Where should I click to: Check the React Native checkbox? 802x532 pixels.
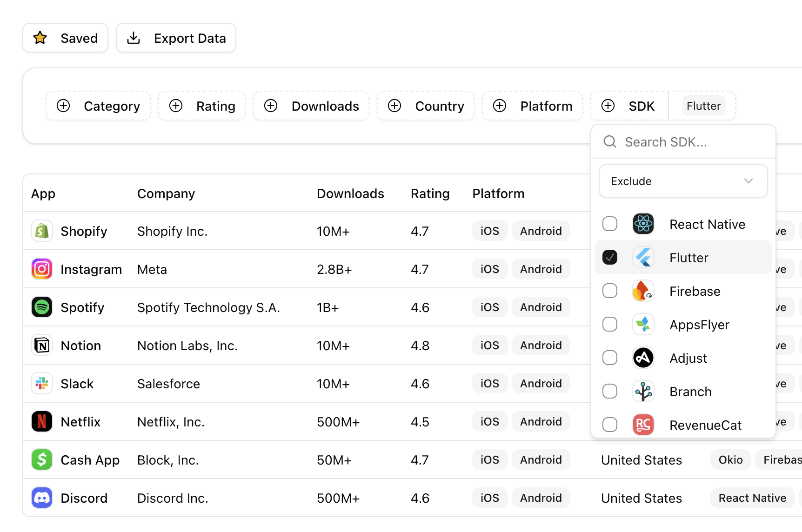click(x=610, y=224)
